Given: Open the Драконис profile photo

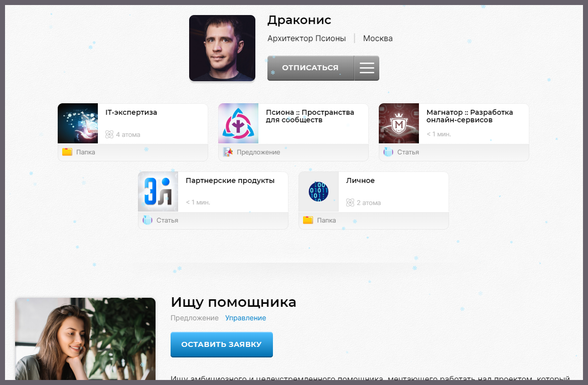Looking at the screenshot, I should (222, 48).
